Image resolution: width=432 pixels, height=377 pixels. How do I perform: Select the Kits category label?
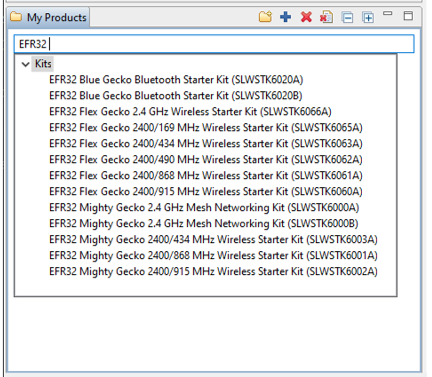coord(43,63)
